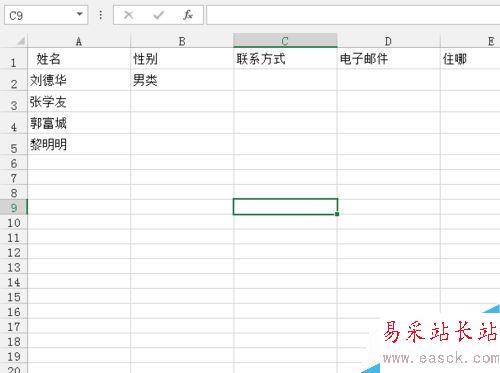Select row 2 header
This screenshot has width=500, height=373.
tap(14, 80)
